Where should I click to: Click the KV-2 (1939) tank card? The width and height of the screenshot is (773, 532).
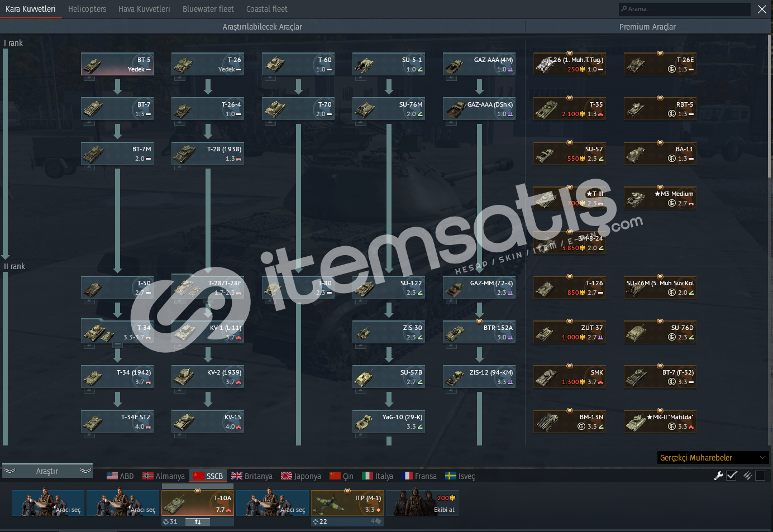207,377
